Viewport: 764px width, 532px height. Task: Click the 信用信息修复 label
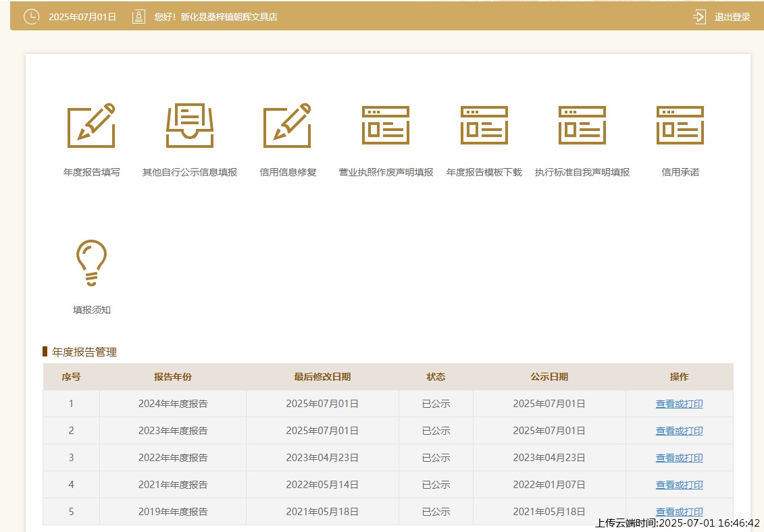click(x=288, y=172)
